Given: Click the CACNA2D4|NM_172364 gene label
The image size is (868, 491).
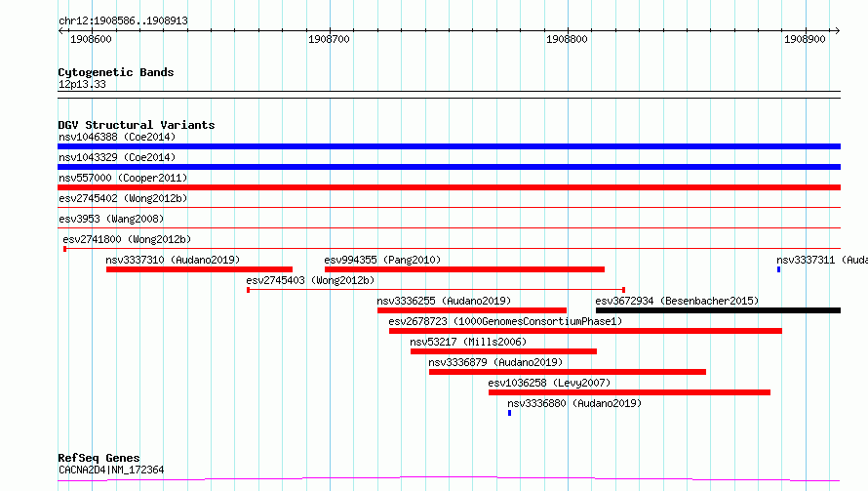Looking at the screenshot, I should click(111, 470).
